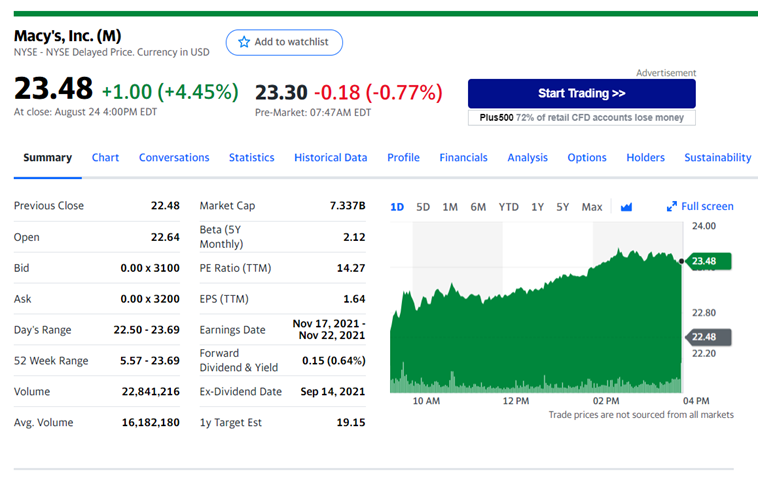
Task: Switch chart to 6M range
Action: pyautogui.click(x=478, y=207)
